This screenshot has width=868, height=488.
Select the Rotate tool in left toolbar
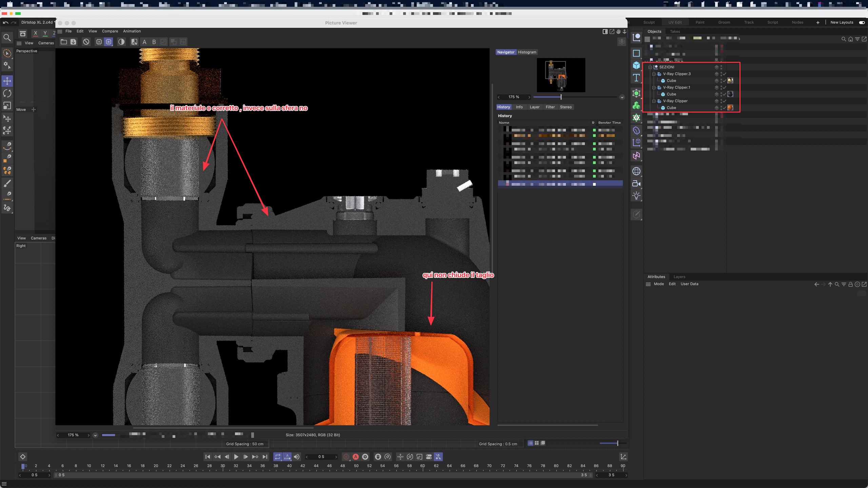(7, 93)
